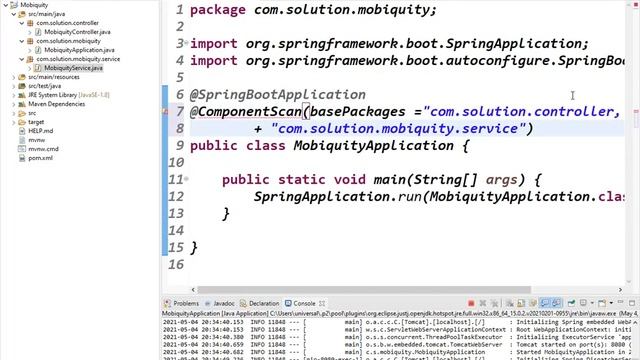Screen dimensions: 640x360
Task: Click Remove All Terminated Launches icon
Action: (495, 303)
